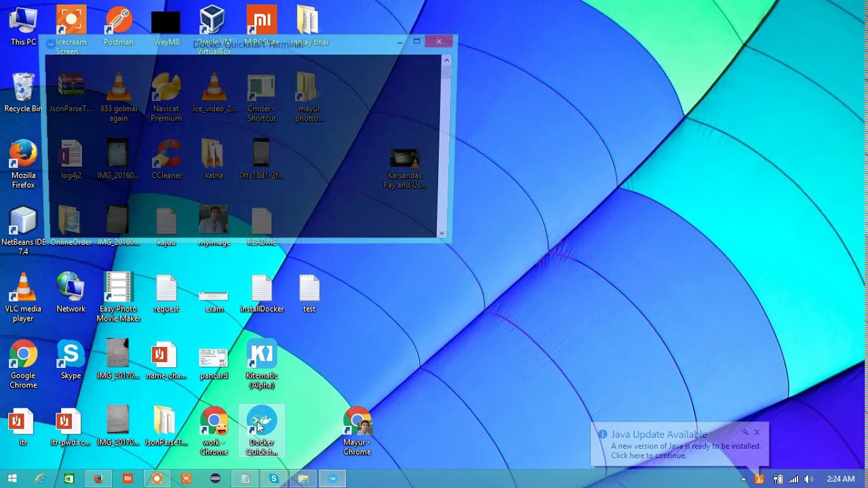This screenshot has width=868, height=488.
Task: Click the Java tray icon
Action: coord(759,479)
